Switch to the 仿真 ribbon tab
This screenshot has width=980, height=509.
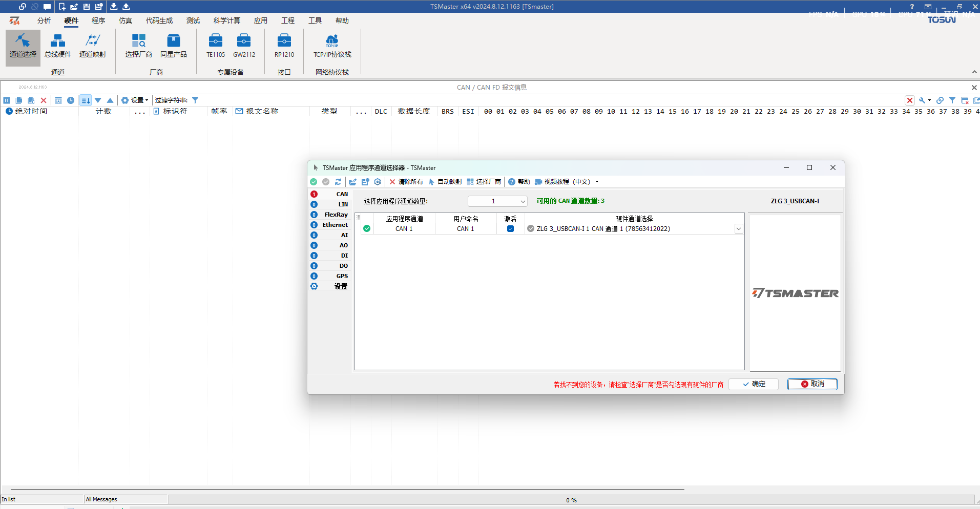coord(126,20)
